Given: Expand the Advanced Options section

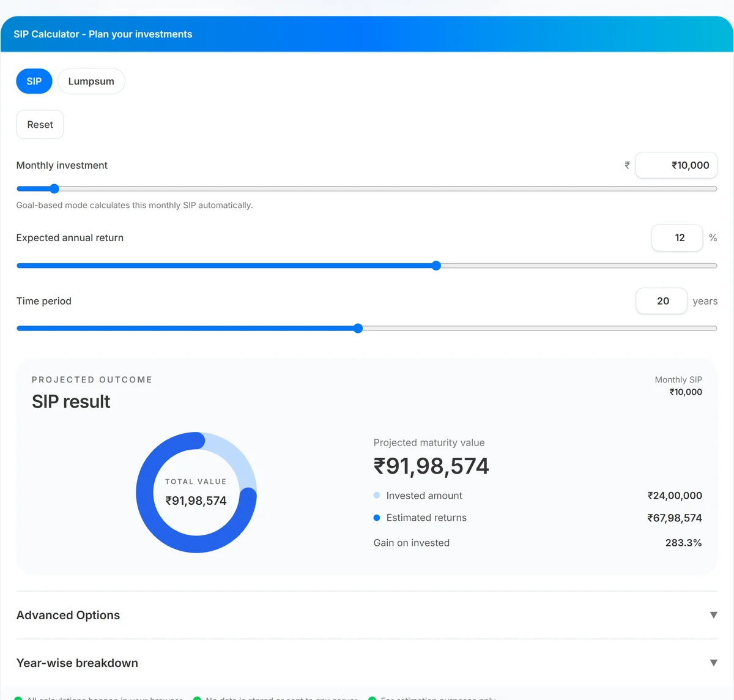Looking at the screenshot, I should (367, 615).
